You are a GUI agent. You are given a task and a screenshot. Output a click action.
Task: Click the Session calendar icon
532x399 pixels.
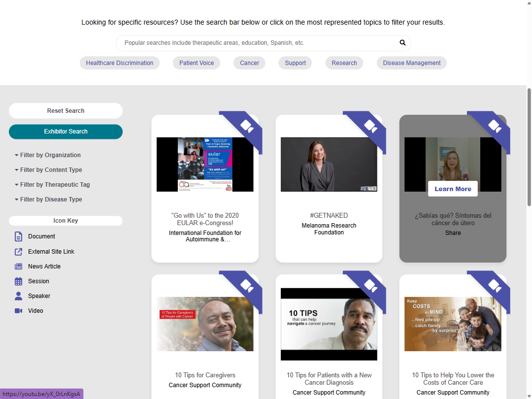pos(19,281)
